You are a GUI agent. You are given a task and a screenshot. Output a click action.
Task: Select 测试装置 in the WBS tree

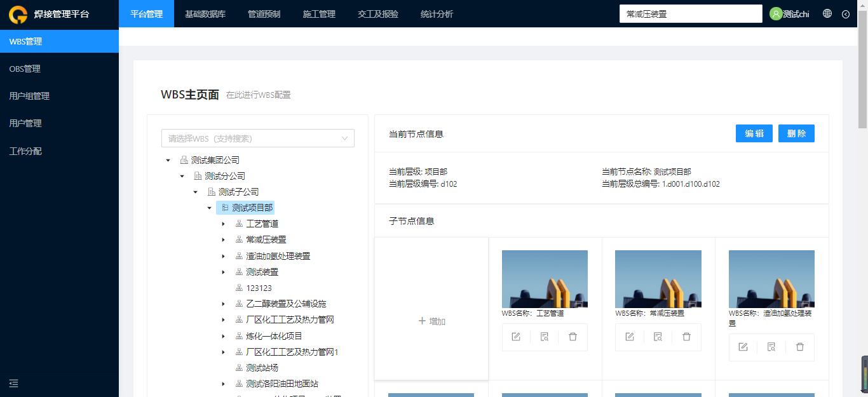point(262,272)
